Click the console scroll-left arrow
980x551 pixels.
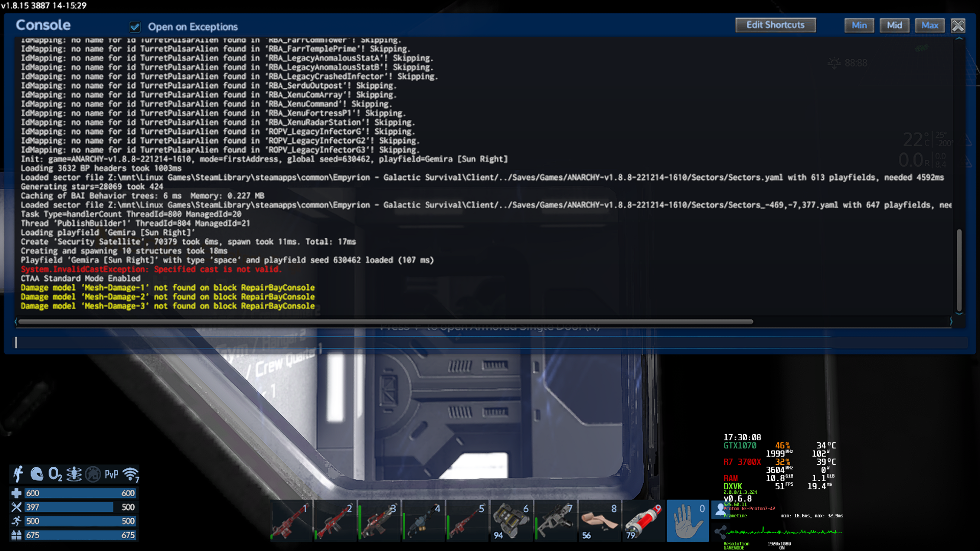pyautogui.click(x=16, y=321)
